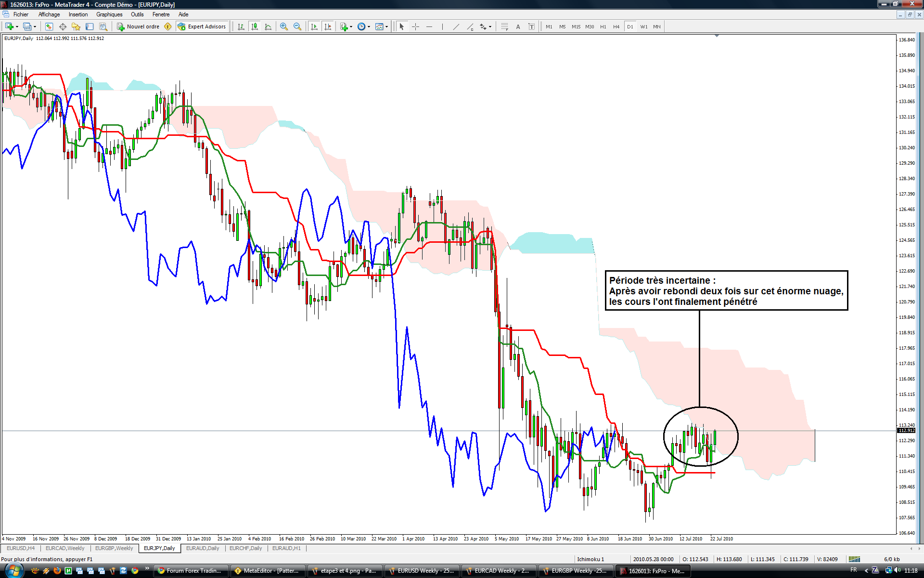Click the zoom out magnifier icon
The width and height of the screenshot is (924, 578).
tap(297, 26)
